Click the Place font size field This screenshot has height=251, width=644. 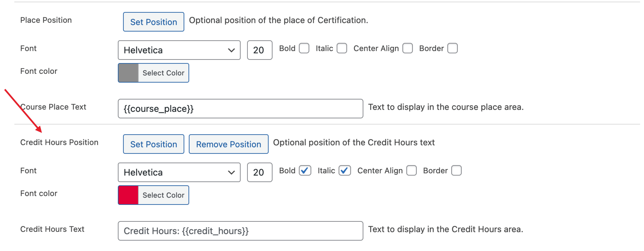click(259, 50)
